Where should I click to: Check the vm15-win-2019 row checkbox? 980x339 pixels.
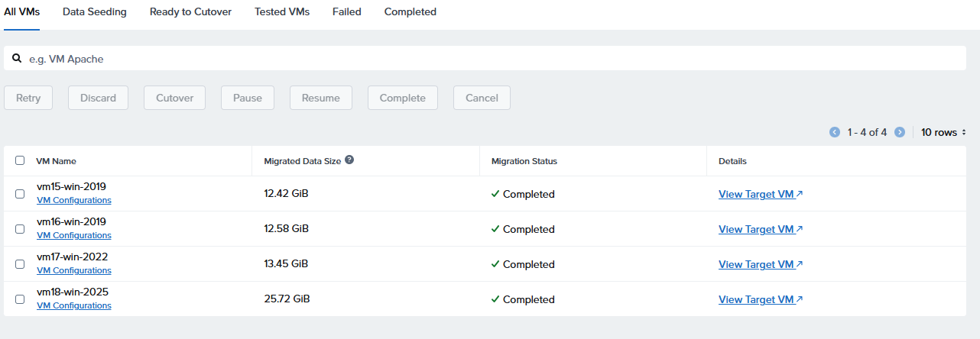pos(20,194)
